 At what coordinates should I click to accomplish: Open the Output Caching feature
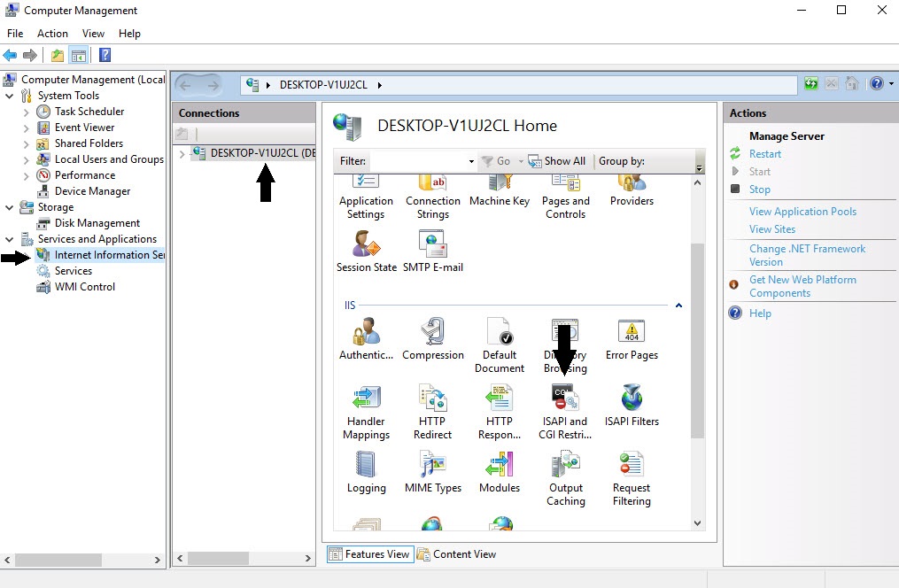click(x=565, y=478)
